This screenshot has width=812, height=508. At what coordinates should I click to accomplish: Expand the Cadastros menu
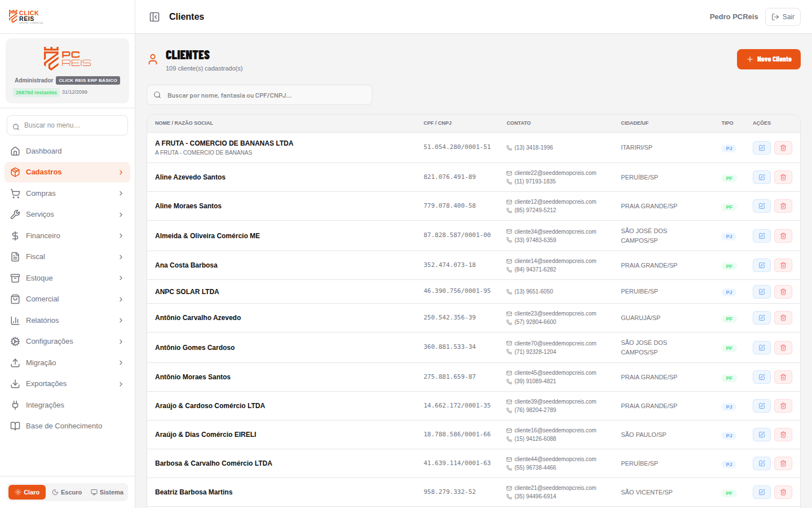click(x=67, y=172)
